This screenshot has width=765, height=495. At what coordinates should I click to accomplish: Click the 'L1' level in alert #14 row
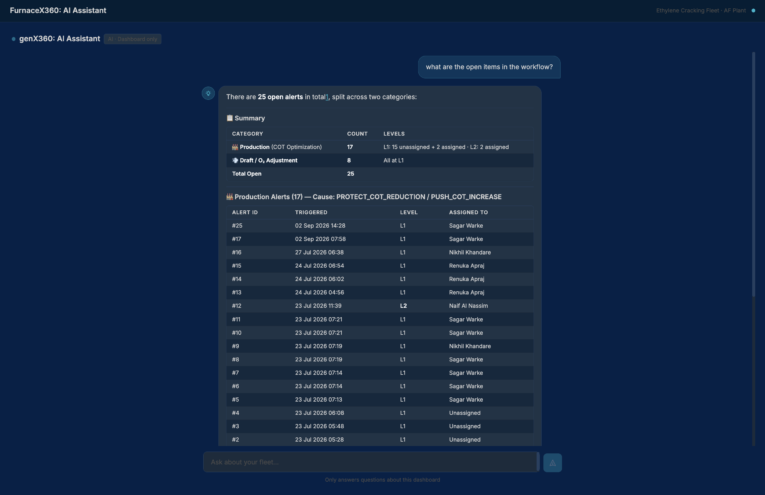[x=403, y=279]
